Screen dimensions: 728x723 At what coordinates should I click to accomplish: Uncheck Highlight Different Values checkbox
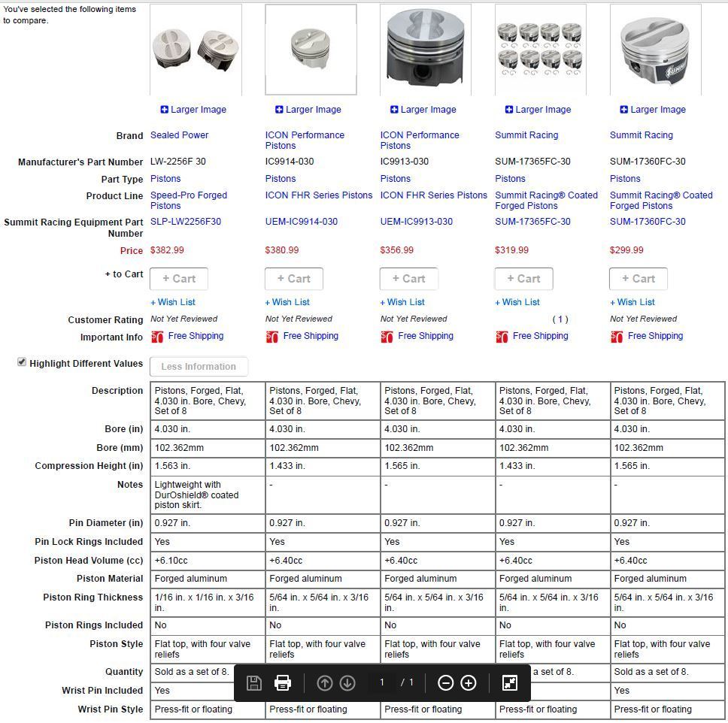tap(22, 362)
